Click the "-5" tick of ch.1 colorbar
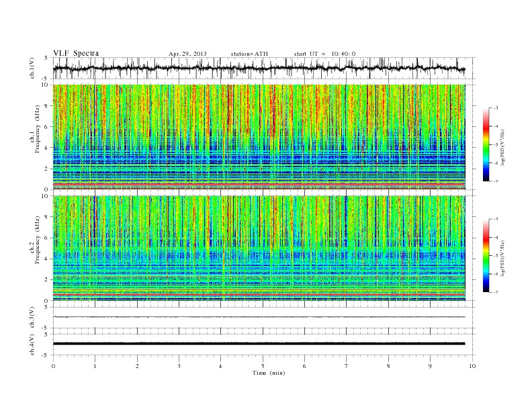The width and height of the screenshot is (532, 411). (496, 145)
